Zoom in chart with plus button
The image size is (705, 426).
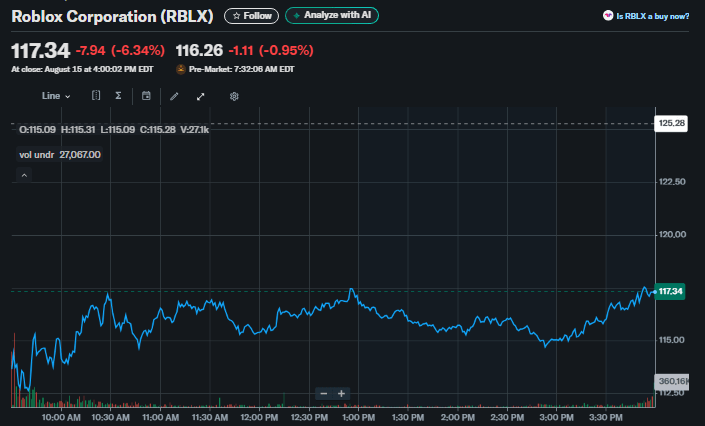coord(341,394)
